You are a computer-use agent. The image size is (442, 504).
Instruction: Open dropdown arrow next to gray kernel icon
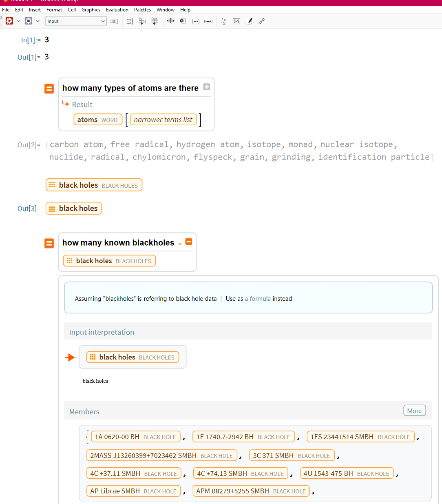(38, 21)
